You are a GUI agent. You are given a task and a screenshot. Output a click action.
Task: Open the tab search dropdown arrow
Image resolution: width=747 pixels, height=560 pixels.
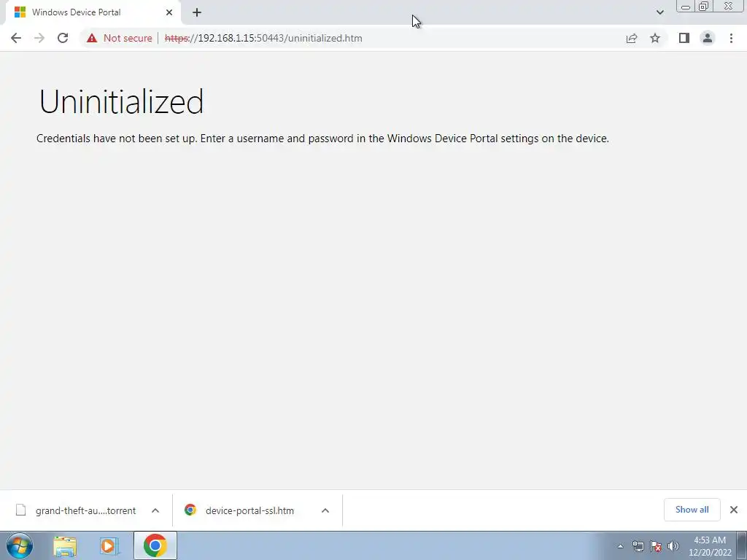click(659, 12)
